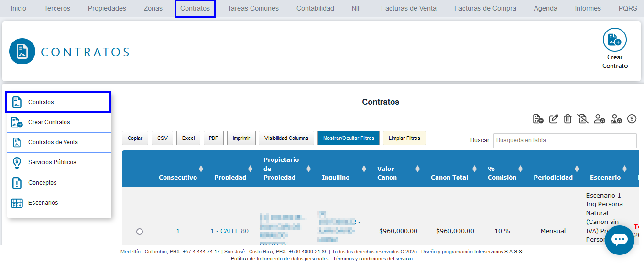Viewport: 644px width, 265px height.
Task: Sort table by Valor Canon column
Action: [417, 169]
